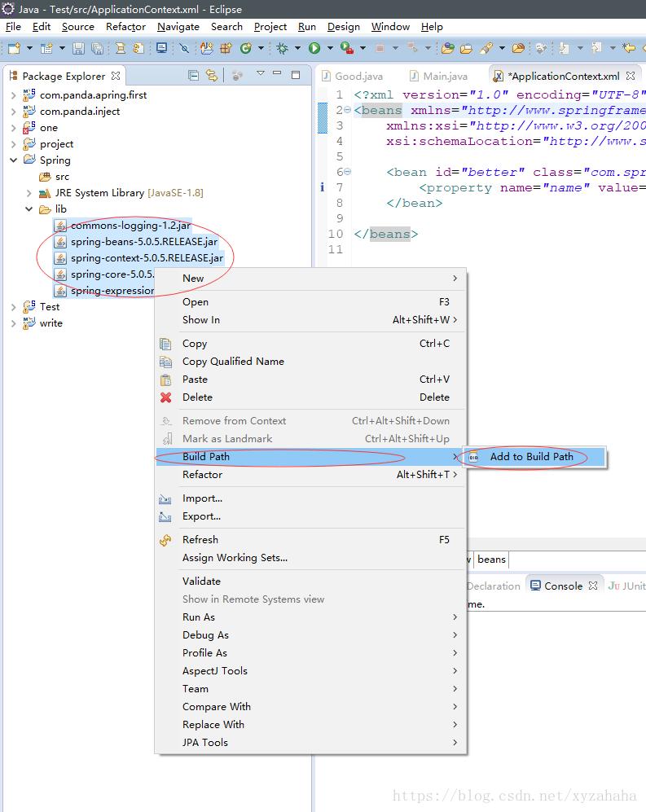Minimize the Package Explorer view
646x812 pixels.
pos(277,73)
